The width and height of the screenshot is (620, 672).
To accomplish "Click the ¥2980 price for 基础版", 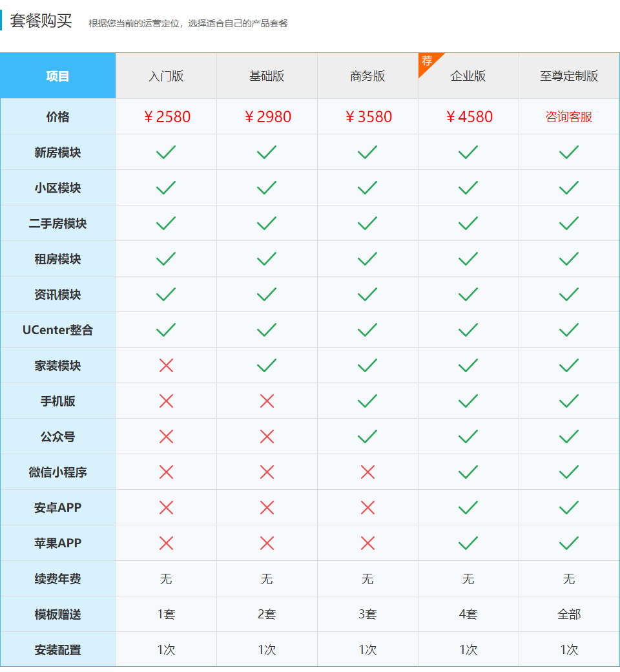I will pos(267,117).
